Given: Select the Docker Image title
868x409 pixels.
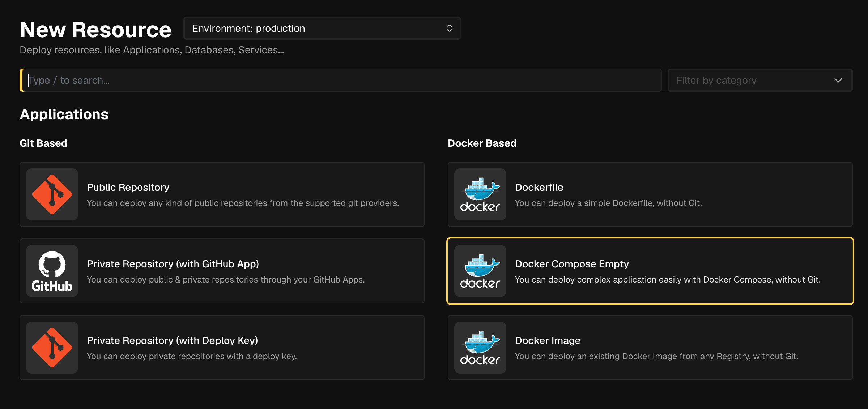Looking at the screenshot, I should coord(548,340).
